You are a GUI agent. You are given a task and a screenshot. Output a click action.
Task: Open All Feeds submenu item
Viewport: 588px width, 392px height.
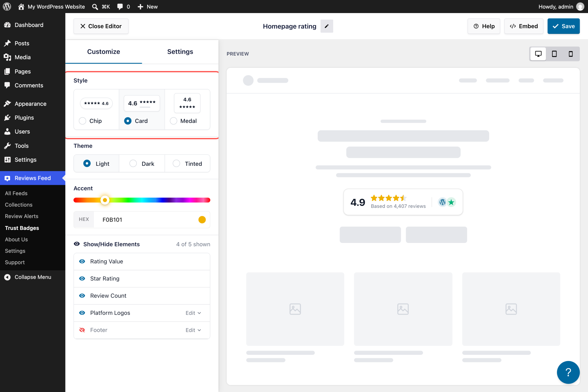[16, 193]
